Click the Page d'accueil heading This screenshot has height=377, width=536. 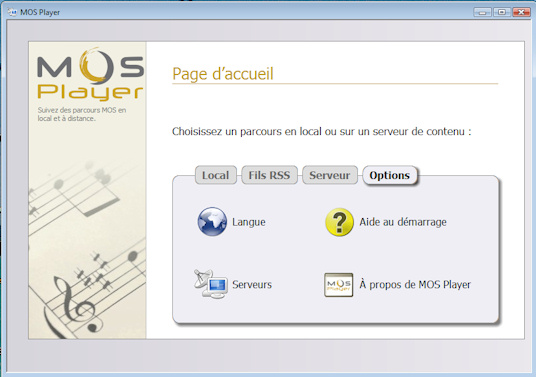pos(223,74)
